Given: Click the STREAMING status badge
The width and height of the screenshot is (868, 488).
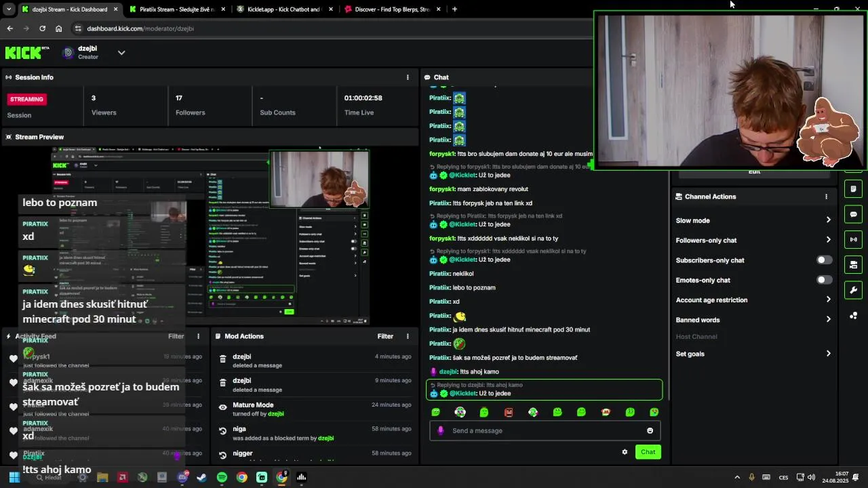Looking at the screenshot, I should (27, 99).
